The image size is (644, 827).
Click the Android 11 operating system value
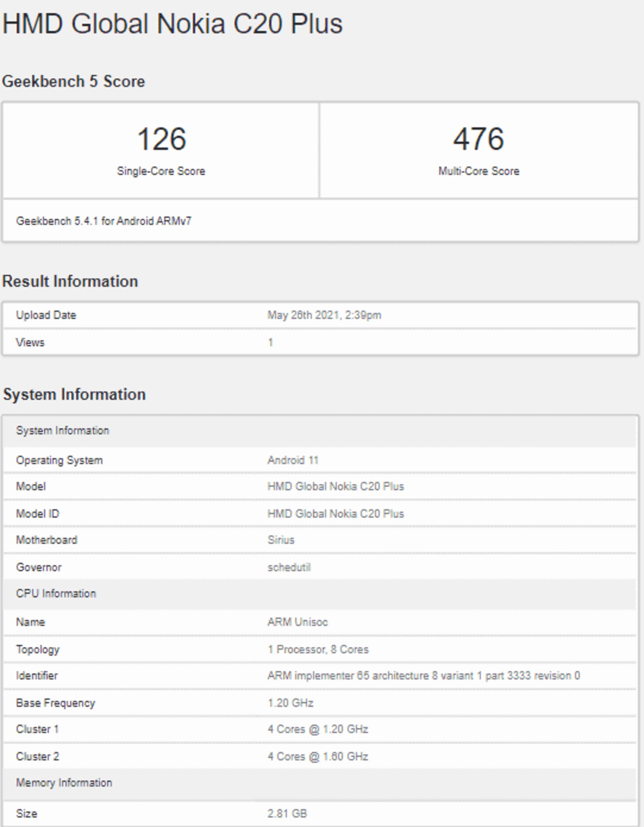click(x=293, y=460)
